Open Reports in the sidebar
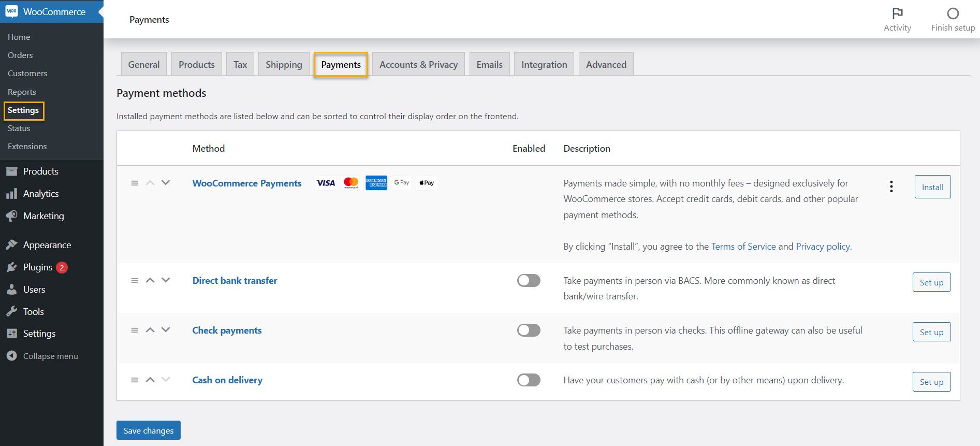Image resolution: width=980 pixels, height=446 pixels. pos(22,92)
